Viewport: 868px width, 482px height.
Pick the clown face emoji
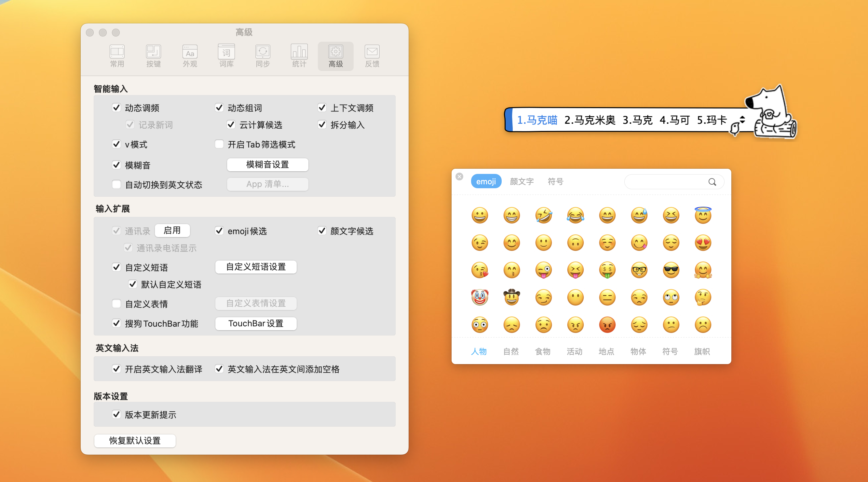(x=480, y=297)
